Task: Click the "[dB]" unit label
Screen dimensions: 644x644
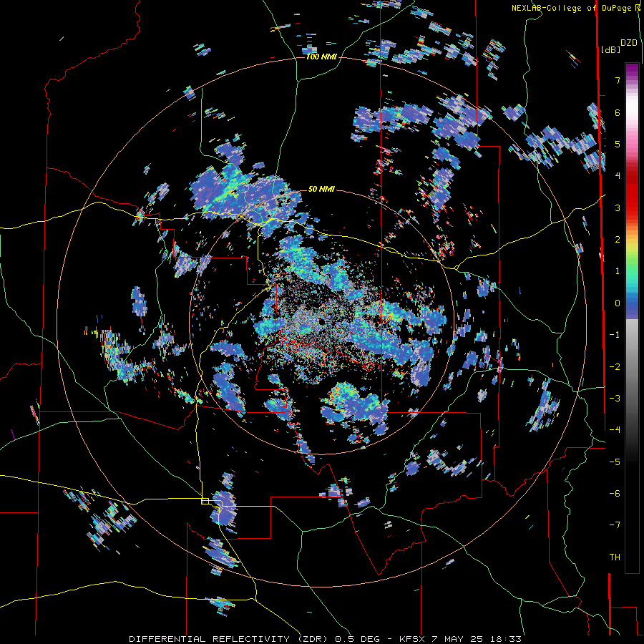Action: (611, 49)
